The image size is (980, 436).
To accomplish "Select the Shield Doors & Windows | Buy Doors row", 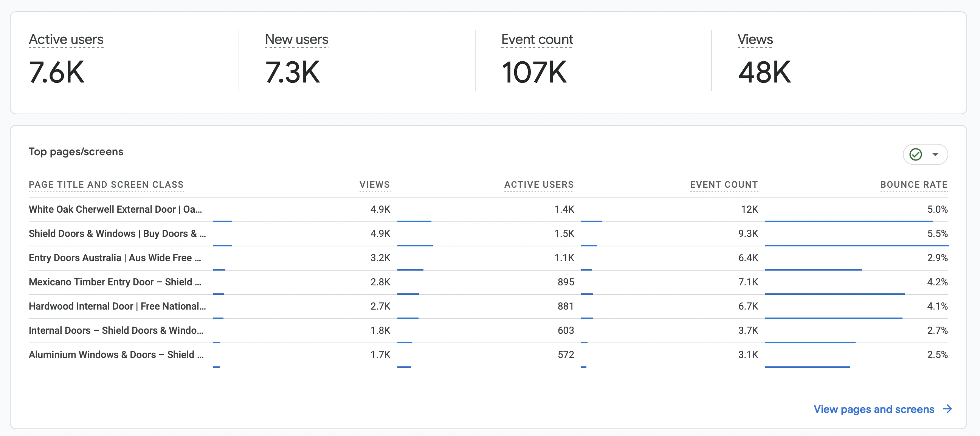I will (x=488, y=234).
